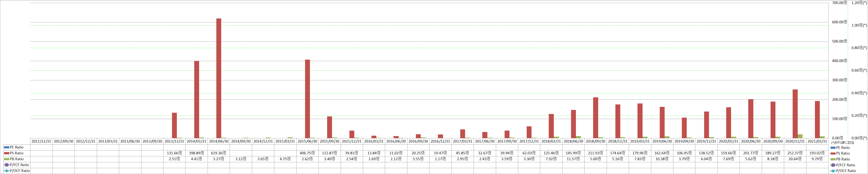Click the PS value 131.66倍 cell
Screen dimensions: 868x174
175,153
